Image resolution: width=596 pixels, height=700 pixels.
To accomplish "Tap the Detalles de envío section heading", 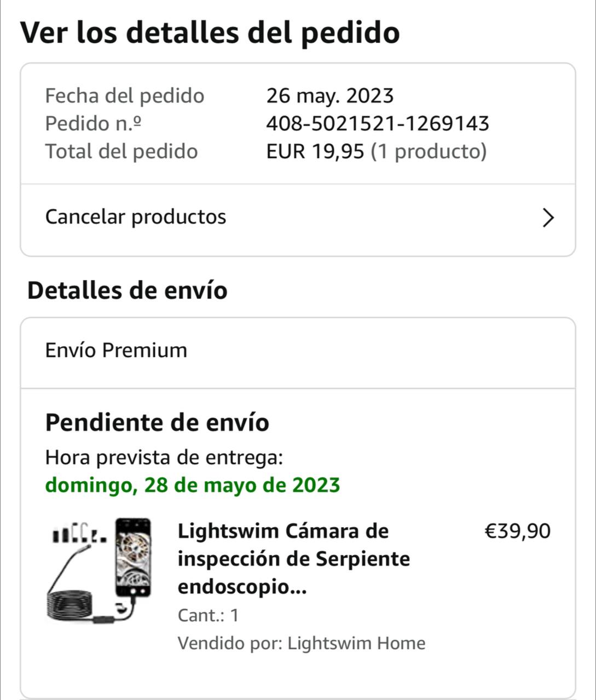I will point(127,290).
